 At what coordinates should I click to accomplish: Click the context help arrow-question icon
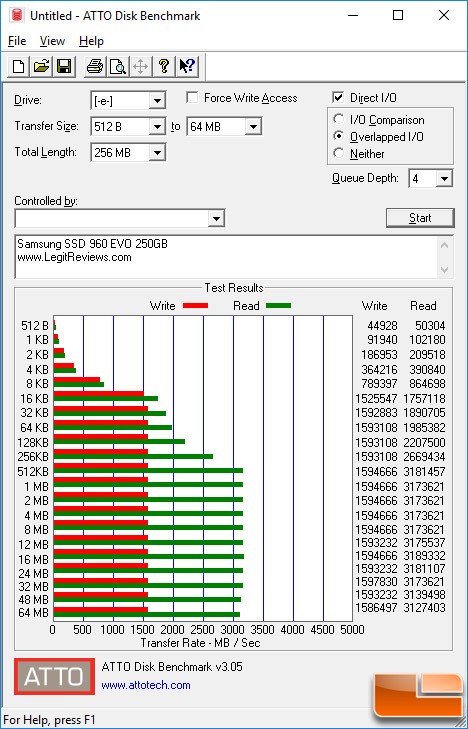[x=187, y=67]
